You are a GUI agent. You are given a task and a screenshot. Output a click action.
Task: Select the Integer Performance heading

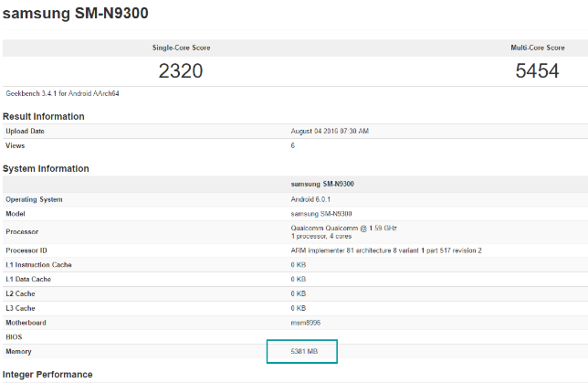(47, 375)
